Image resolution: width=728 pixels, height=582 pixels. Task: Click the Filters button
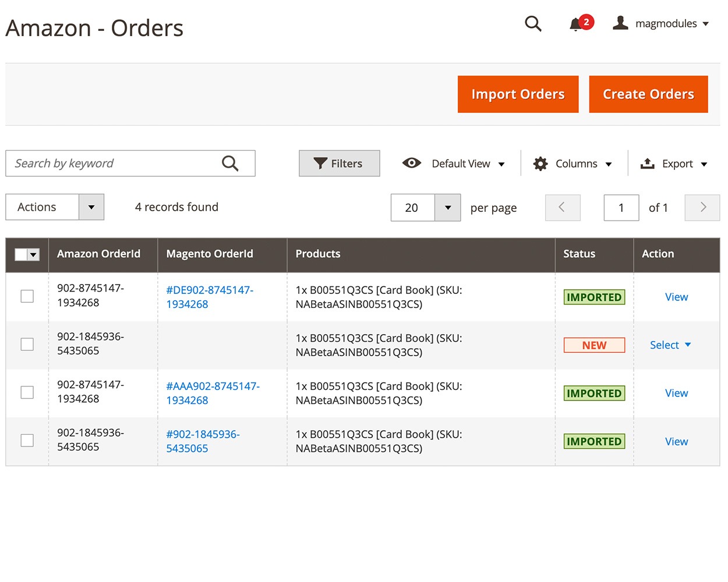tap(339, 164)
